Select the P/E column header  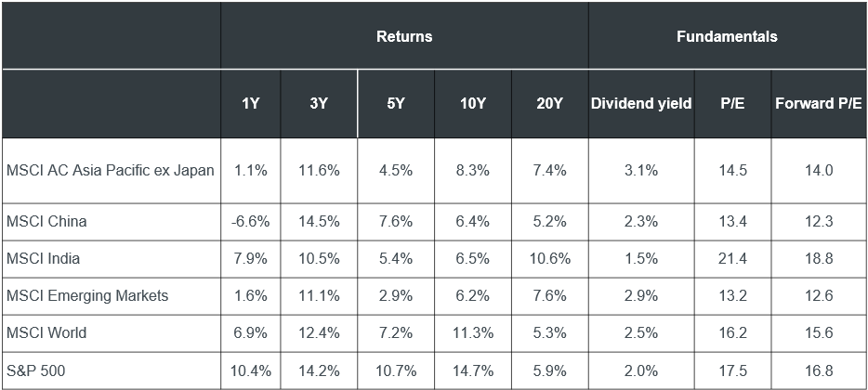(730, 103)
